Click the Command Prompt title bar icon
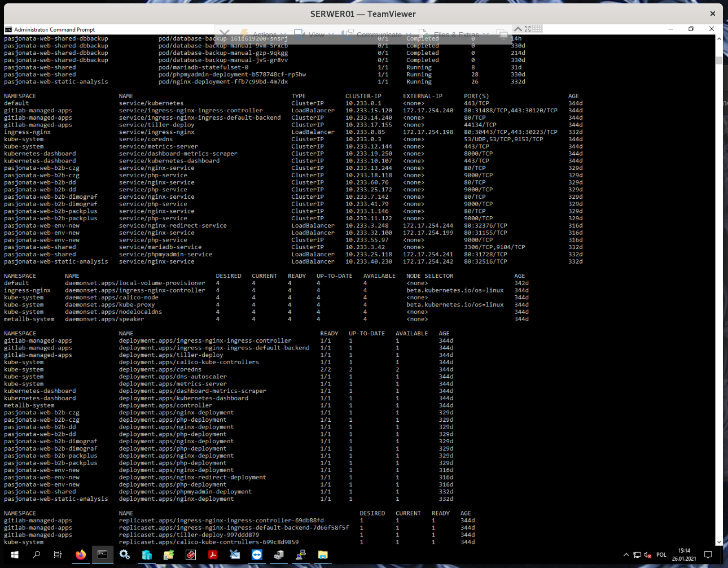The height and width of the screenshot is (568, 728). tap(8, 29)
